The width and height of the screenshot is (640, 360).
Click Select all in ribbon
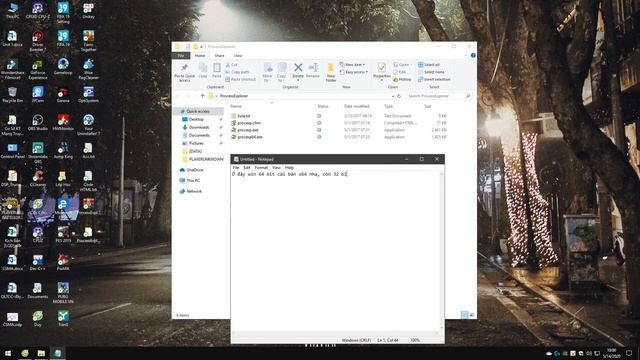pos(429,65)
